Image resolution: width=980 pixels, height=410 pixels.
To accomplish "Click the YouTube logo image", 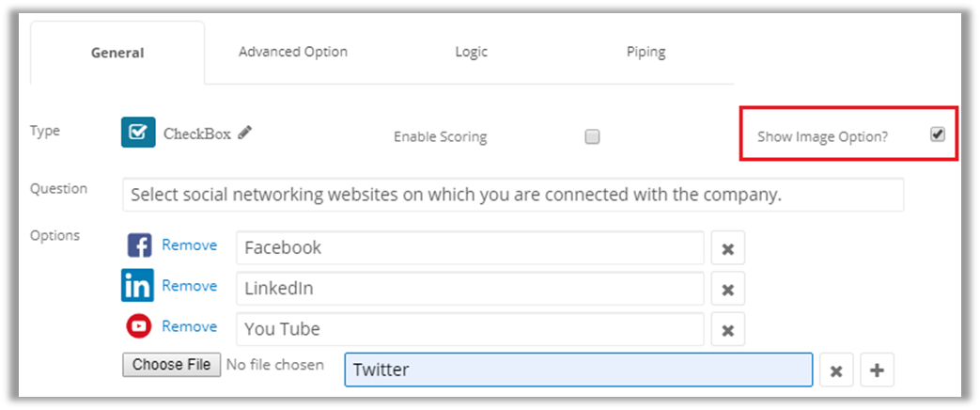I will [x=139, y=326].
